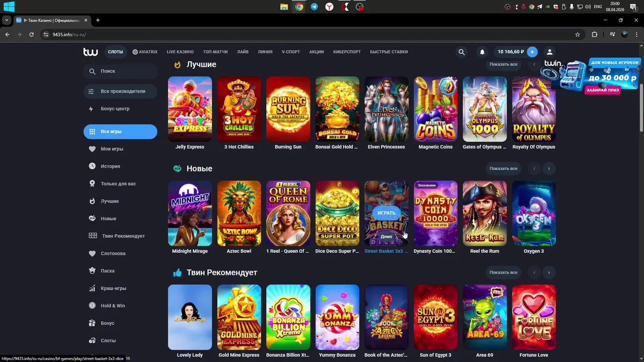Open AVIATRIX in the top menu
Screen dimensions: 644x362
point(145,52)
